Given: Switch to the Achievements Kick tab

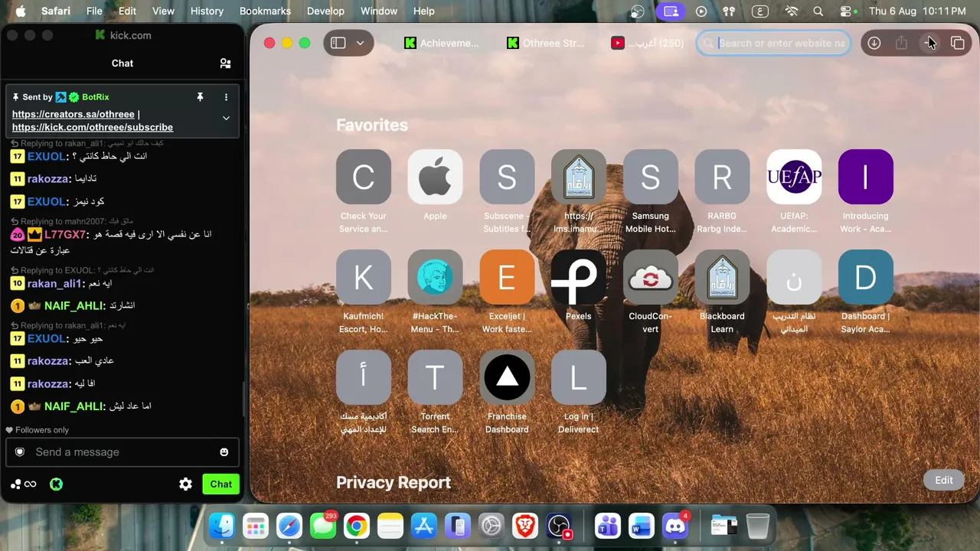Looking at the screenshot, I should tap(442, 43).
